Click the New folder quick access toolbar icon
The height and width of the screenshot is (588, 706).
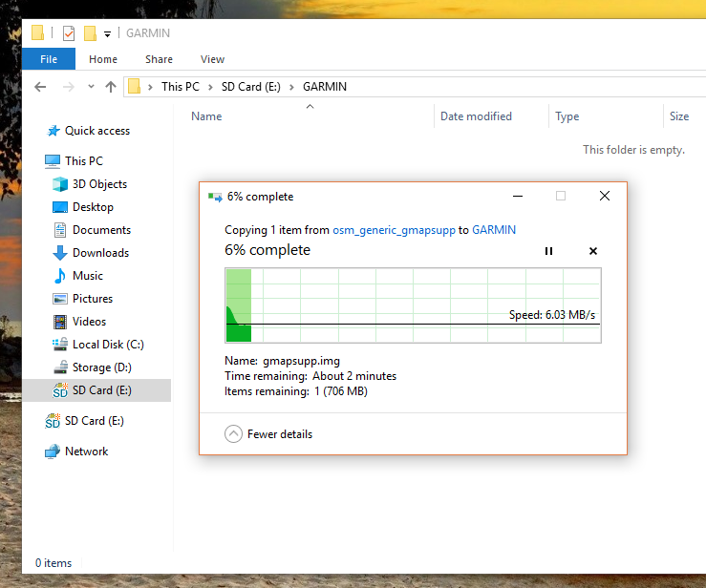pyautogui.click(x=90, y=33)
